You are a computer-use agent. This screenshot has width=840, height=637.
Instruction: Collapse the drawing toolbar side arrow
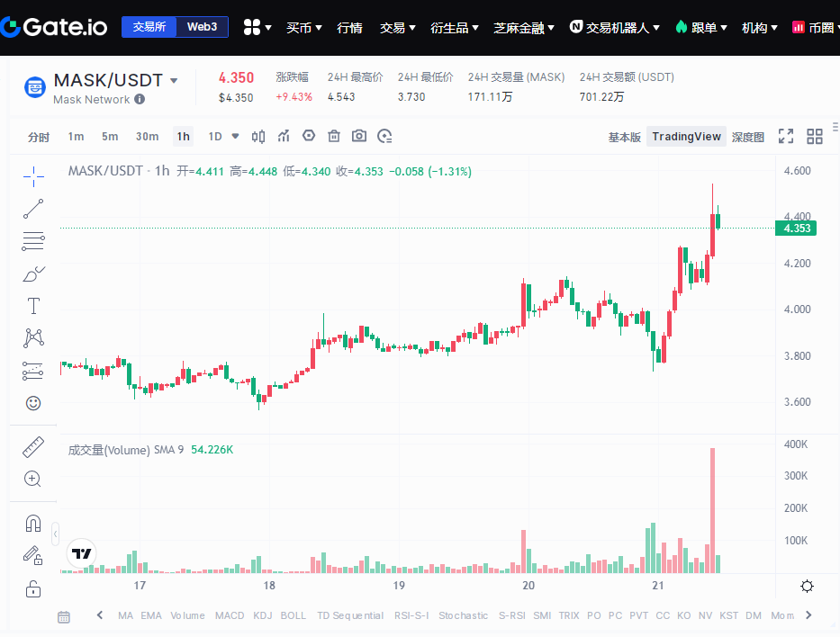(x=55, y=534)
